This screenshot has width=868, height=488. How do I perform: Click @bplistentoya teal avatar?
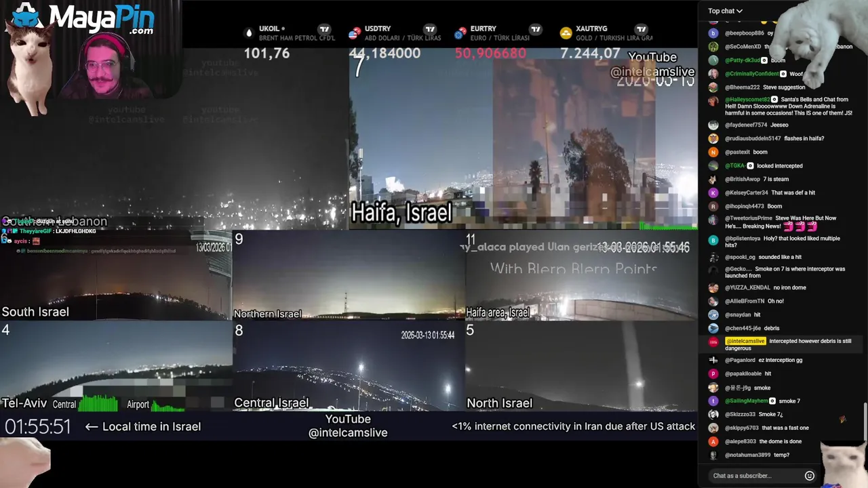[x=713, y=239]
